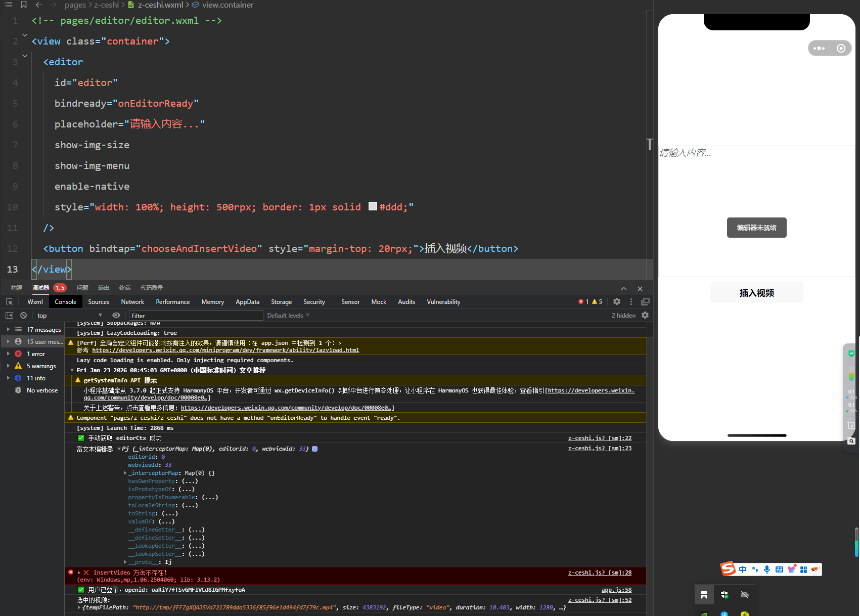Open the 'top' context dropdown
The width and height of the screenshot is (860, 616).
[69, 315]
